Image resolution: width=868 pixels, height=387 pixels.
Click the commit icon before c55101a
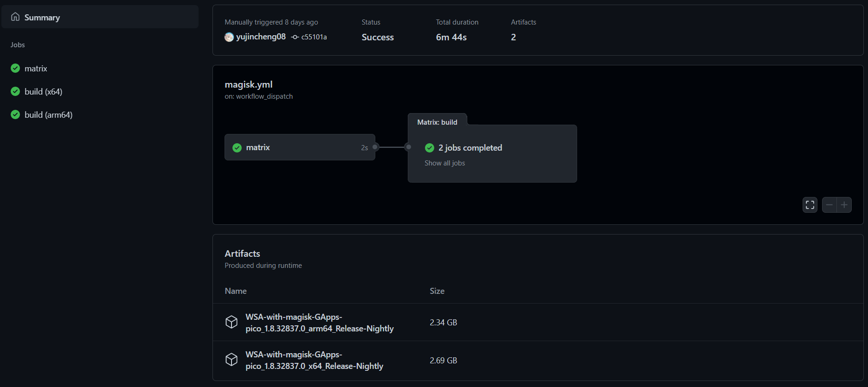(295, 37)
